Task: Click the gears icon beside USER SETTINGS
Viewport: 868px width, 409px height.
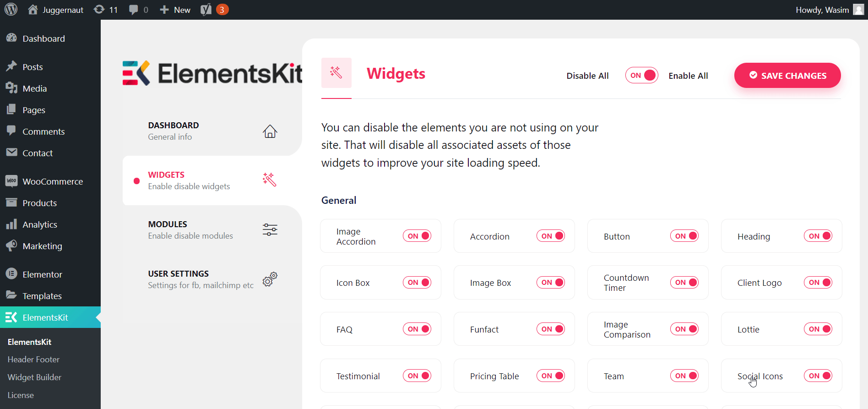Action: click(x=270, y=279)
